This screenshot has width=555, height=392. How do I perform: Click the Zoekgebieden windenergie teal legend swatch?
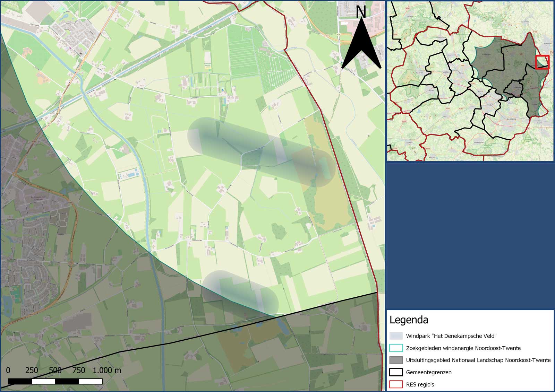(396, 348)
